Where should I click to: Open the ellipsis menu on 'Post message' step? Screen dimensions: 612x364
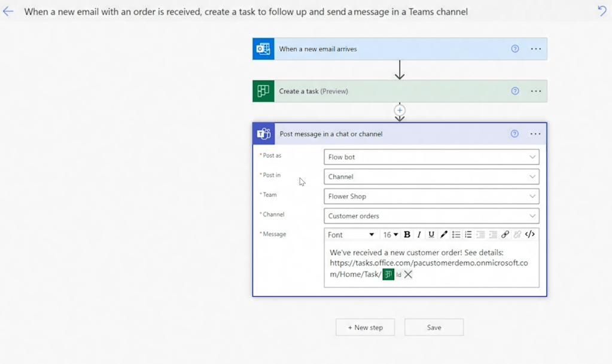pos(535,134)
